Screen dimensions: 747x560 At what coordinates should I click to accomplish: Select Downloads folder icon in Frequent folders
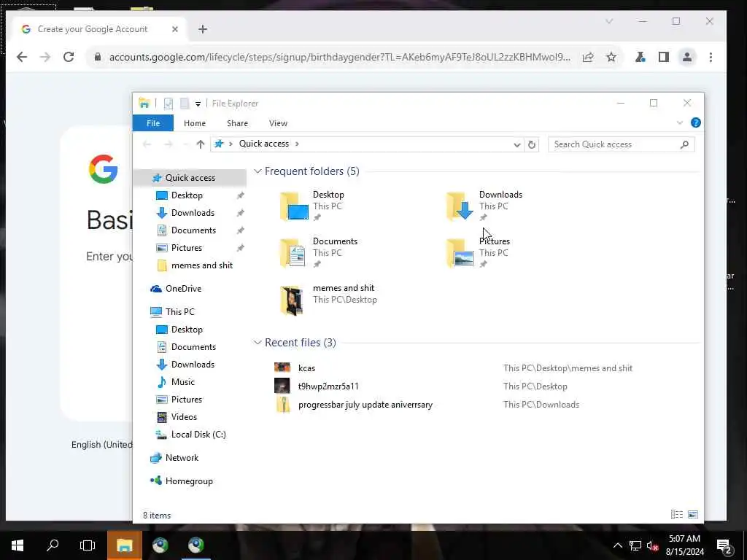pyautogui.click(x=460, y=206)
